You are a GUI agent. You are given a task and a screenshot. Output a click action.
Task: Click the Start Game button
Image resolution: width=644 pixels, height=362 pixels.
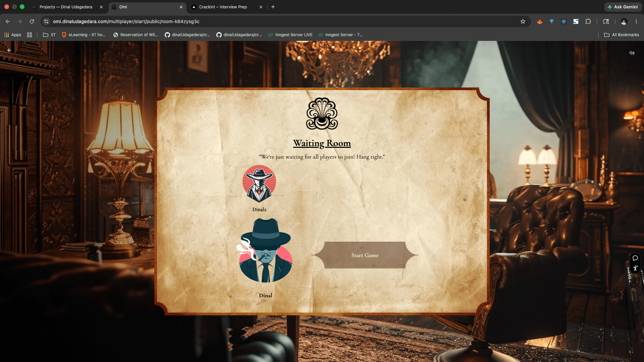pos(365,255)
